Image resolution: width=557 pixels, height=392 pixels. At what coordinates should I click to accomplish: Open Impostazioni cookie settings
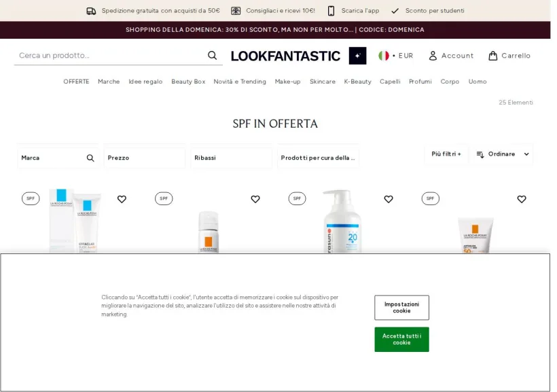point(401,307)
